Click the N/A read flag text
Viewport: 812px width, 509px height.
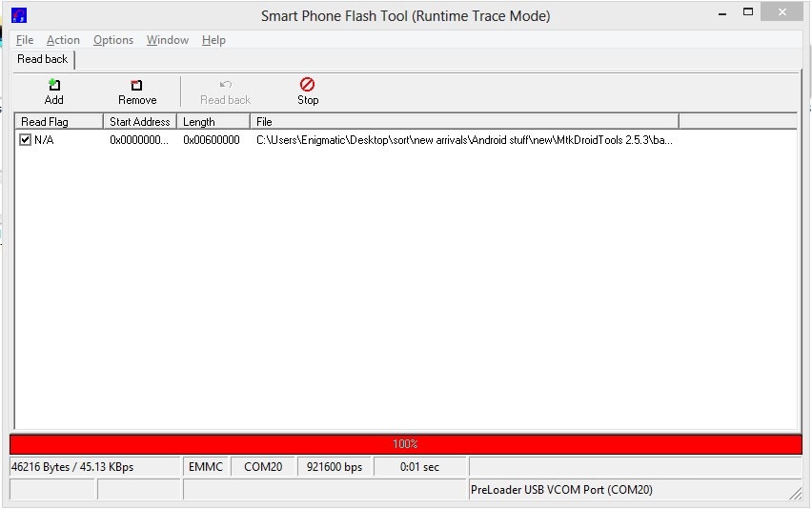pos(44,140)
